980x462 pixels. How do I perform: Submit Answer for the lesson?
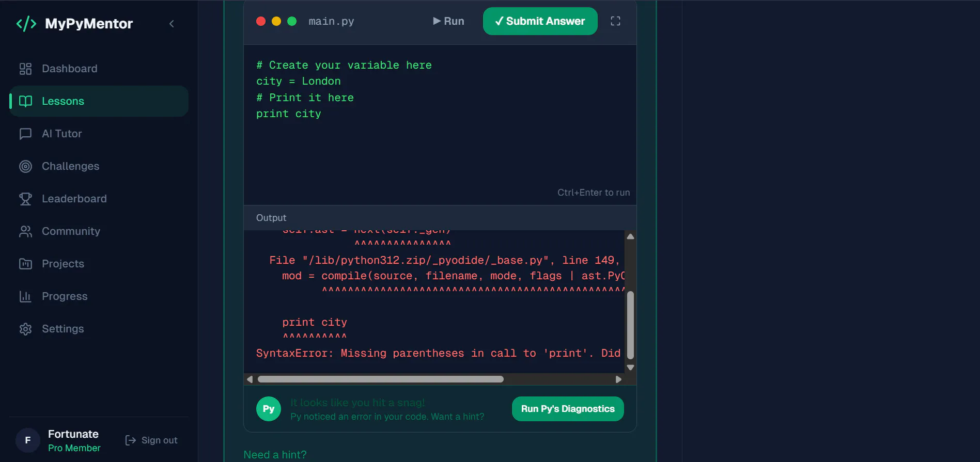[540, 21]
